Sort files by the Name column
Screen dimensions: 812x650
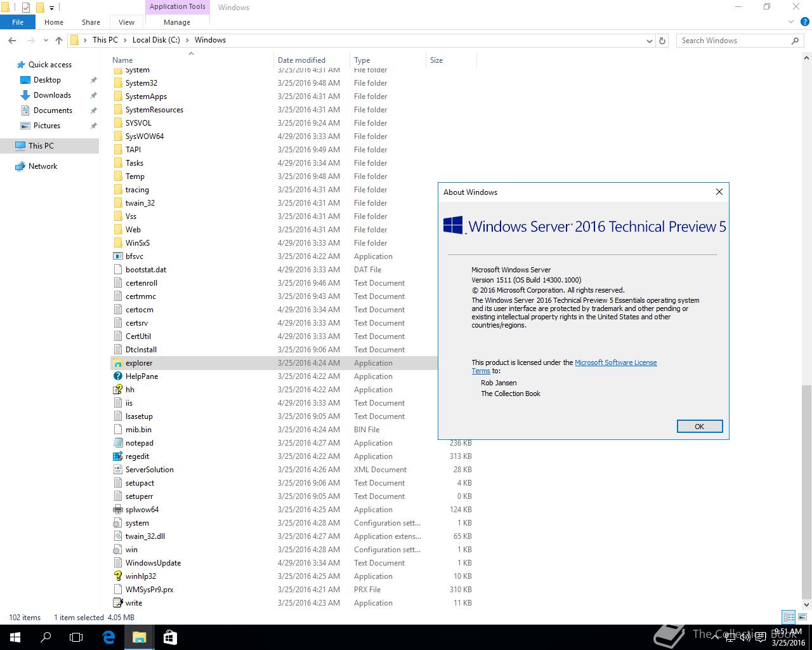190,60
